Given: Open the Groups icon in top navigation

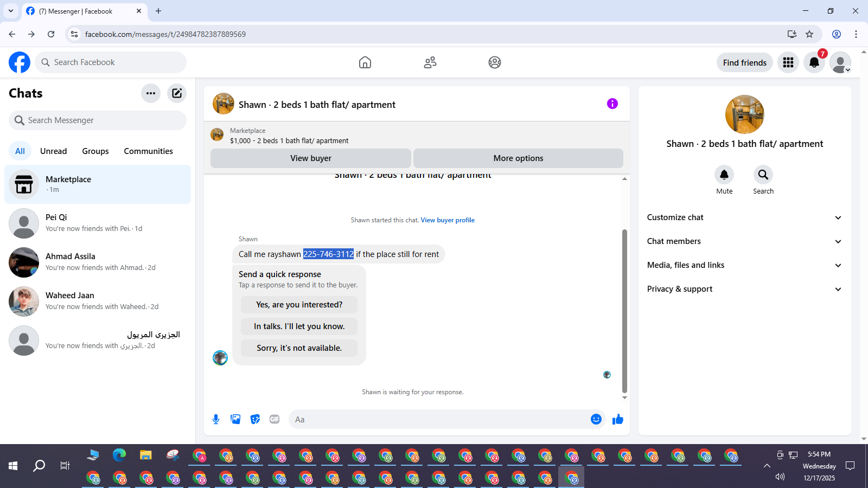Looking at the screenshot, I should pos(495,62).
